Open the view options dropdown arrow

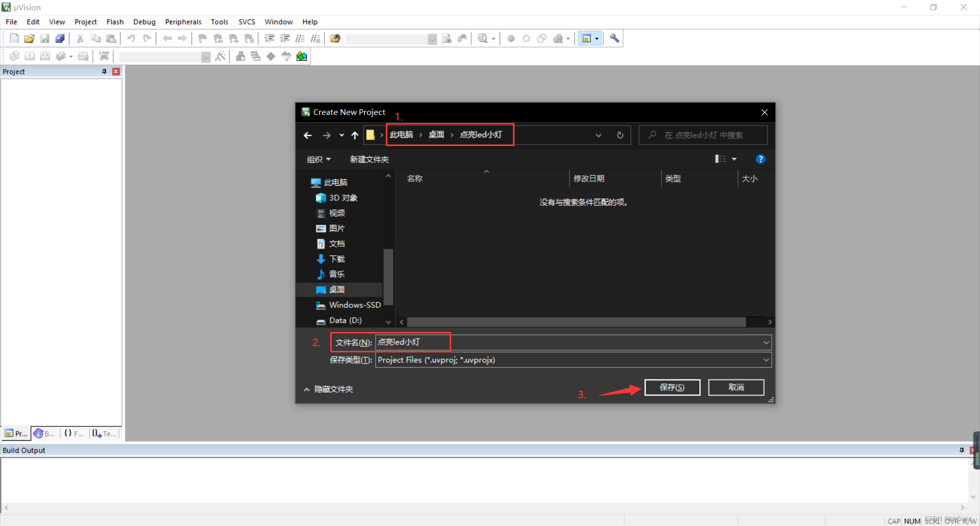[x=734, y=159]
